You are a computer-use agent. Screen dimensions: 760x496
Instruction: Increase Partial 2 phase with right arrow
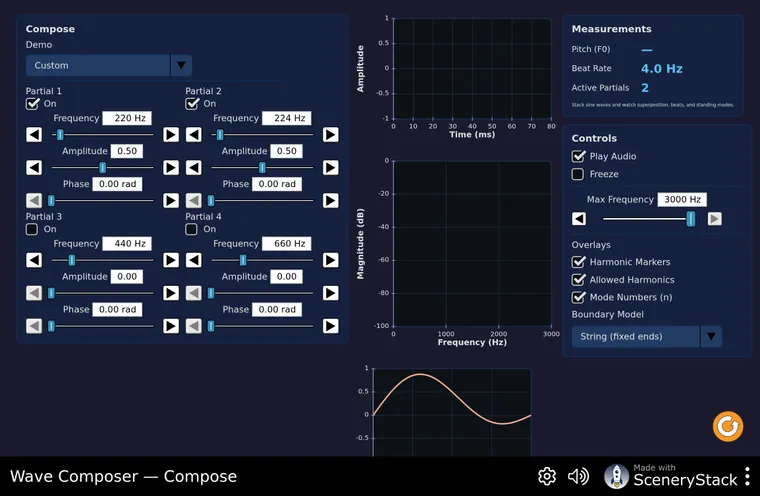[x=331, y=201]
